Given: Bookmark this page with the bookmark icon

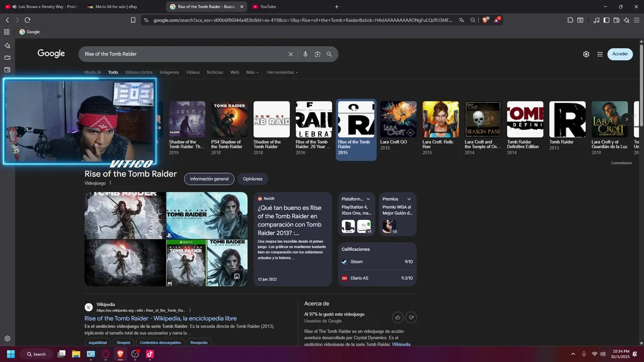Looking at the screenshot, I should pyautogui.click(x=133, y=20).
